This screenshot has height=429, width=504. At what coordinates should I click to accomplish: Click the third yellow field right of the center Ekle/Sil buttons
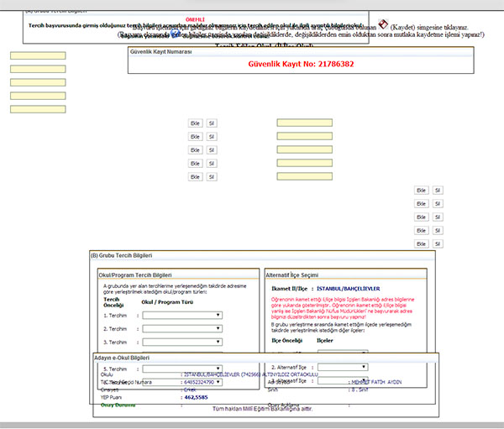click(x=305, y=149)
